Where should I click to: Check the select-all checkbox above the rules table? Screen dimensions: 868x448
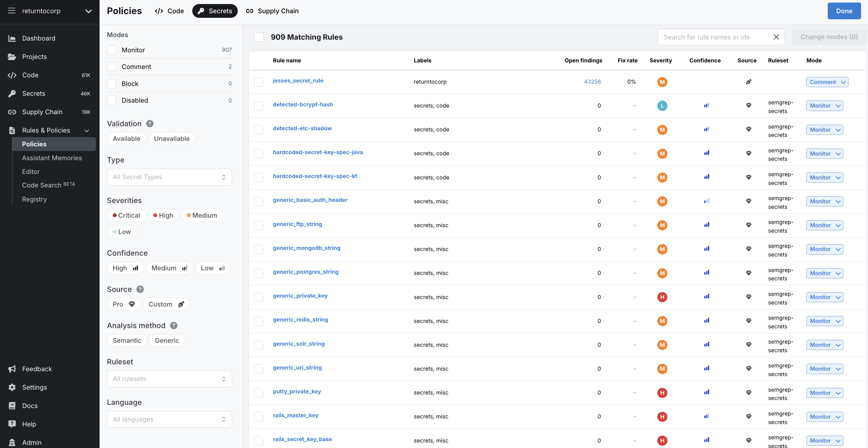pyautogui.click(x=259, y=37)
